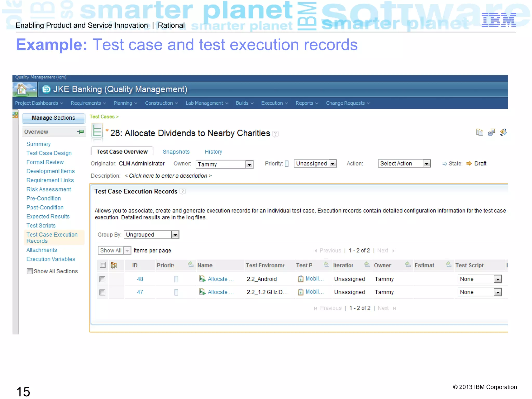532x399 pixels.
Task: Switch to the Snapshots tab
Action: pyautogui.click(x=176, y=152)
